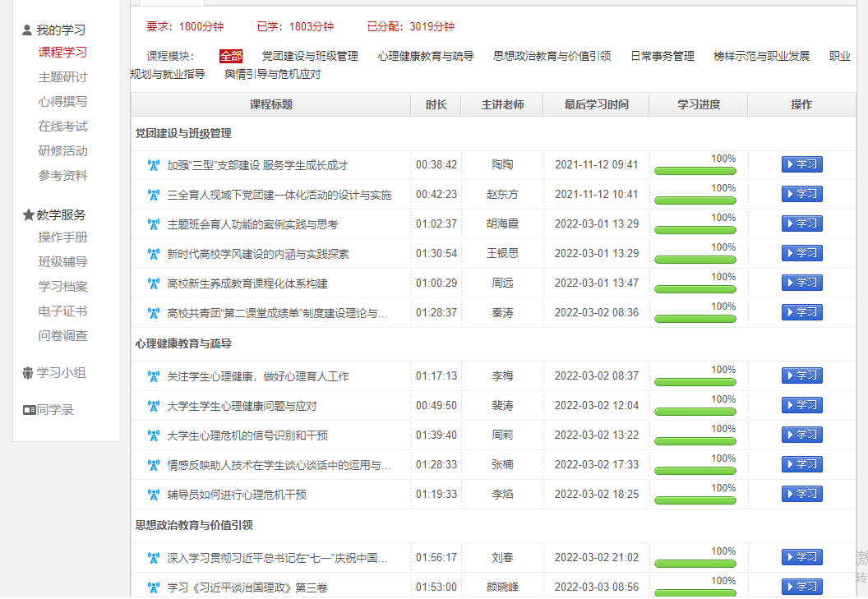Click the 最后学习时间 column header

pos(596,104)
